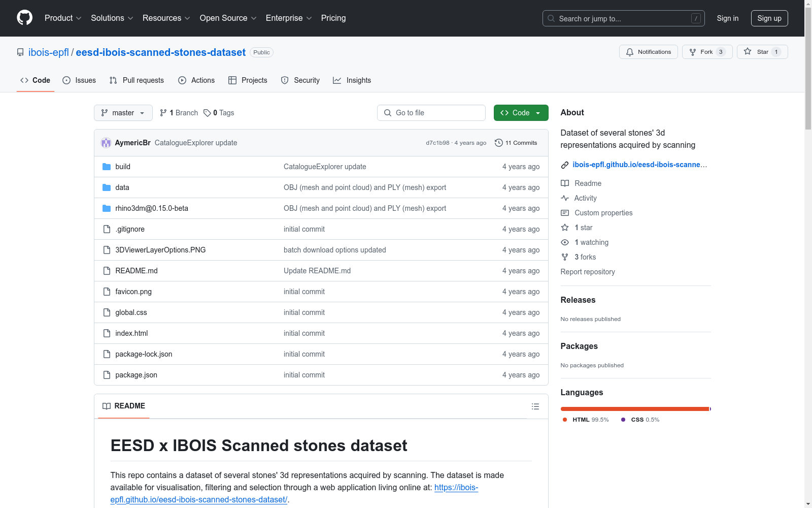The height and width of the screenshot is (508, 812).
Task: Click the link icon beside the website URL
Action: (565, 165)
